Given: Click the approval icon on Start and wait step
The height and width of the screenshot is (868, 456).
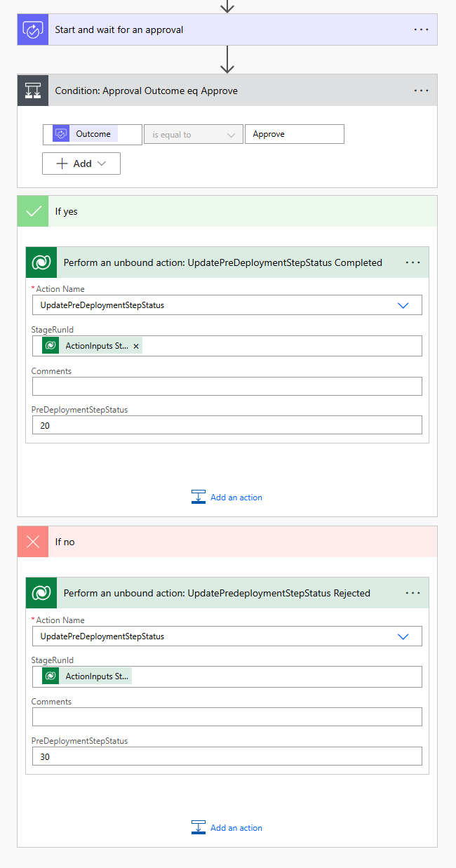Looking at the screenshot, I should tap(33, 30).
